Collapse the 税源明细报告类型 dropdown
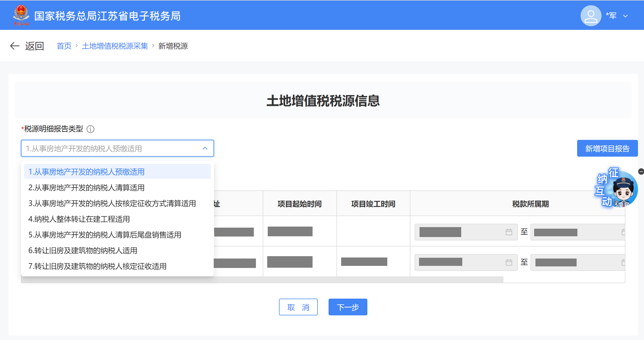 tap(205, 148)
